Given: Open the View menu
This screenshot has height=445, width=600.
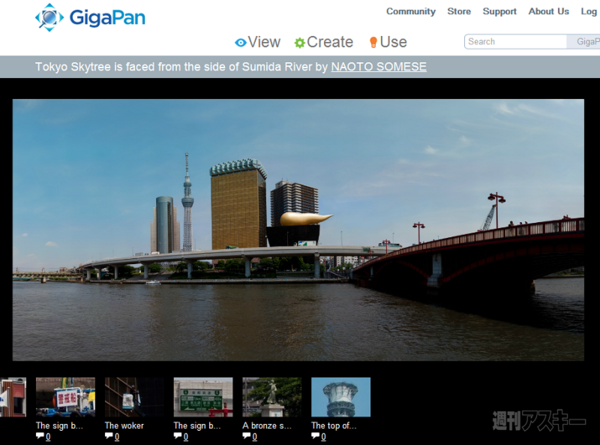Looking at the screenshot, I should click(258, 42).
